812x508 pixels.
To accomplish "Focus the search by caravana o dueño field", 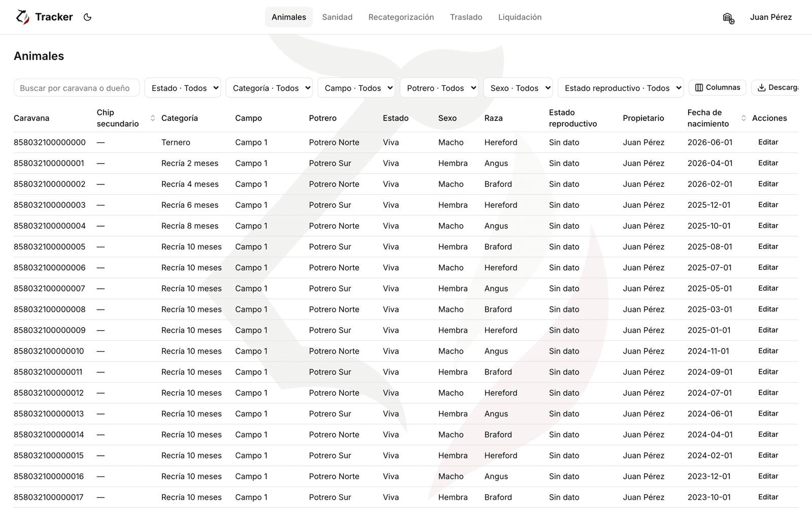I will [x=77, y=88].
